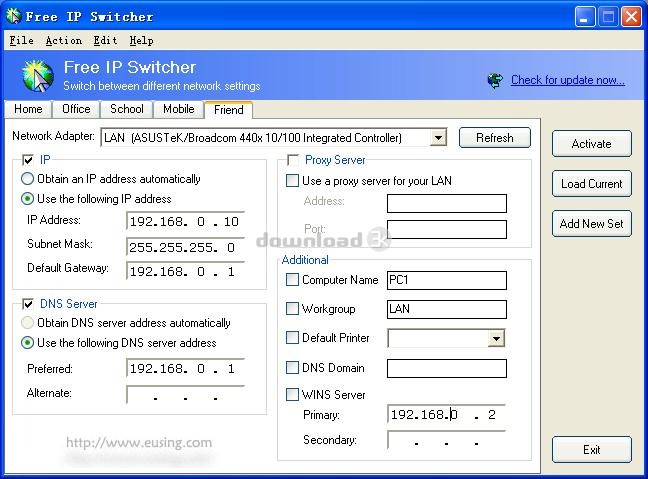
Task: Select the Friend tab
Action: point(229,110)
